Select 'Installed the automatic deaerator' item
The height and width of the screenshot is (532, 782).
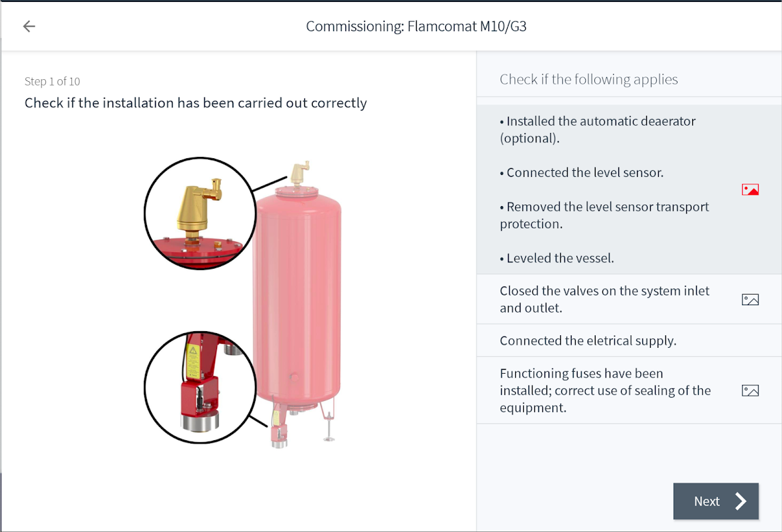pyautogui.click(x=597, y=130)
